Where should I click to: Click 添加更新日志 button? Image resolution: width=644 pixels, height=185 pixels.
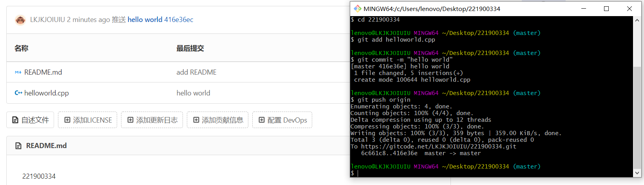[152, 120]
